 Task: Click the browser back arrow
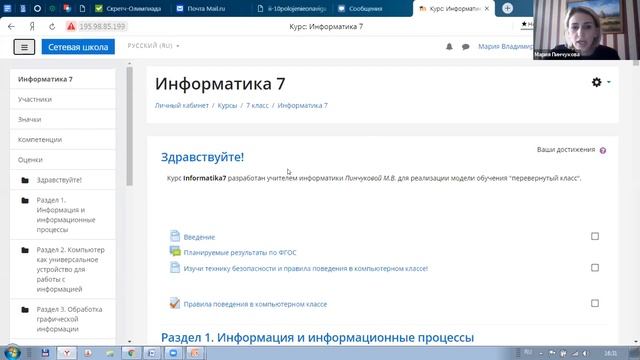tap(11, 27)
